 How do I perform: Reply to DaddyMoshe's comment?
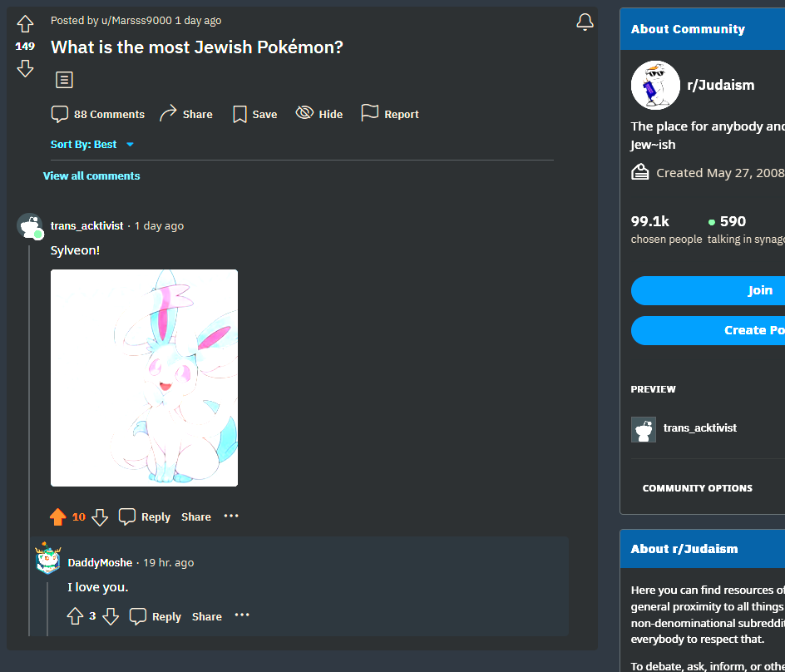click(x=156, y=616)
